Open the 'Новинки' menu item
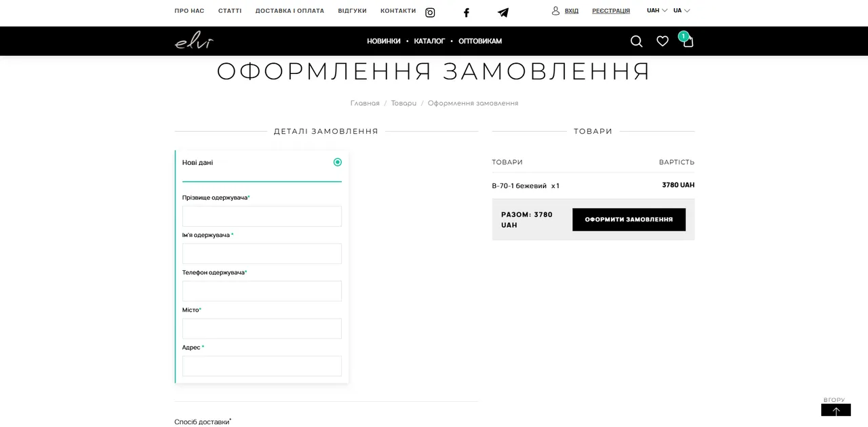The image size is (868, 427). pyautogui.click(x=384, y=41)
